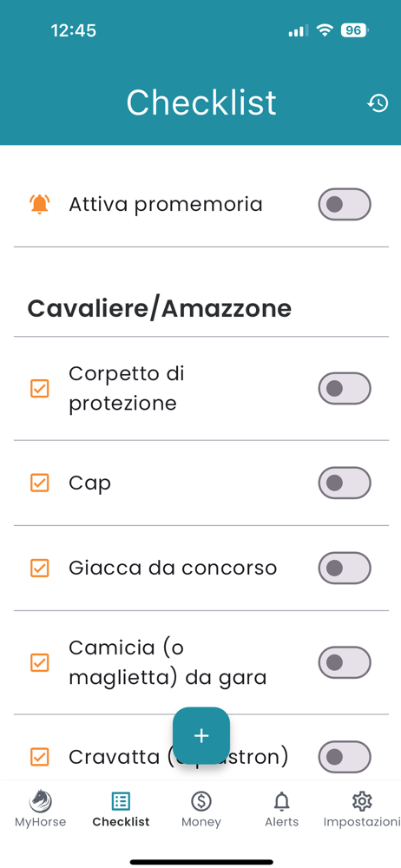Viewport: 401px width, 868px height.
Task: Toggle the Cap switch on
Action: coord(345,483)
